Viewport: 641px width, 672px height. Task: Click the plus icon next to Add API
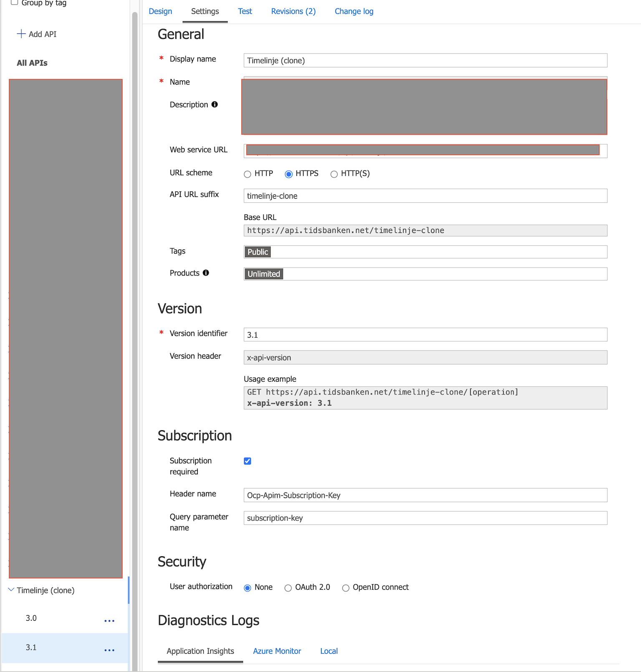(x=21, y=34)
